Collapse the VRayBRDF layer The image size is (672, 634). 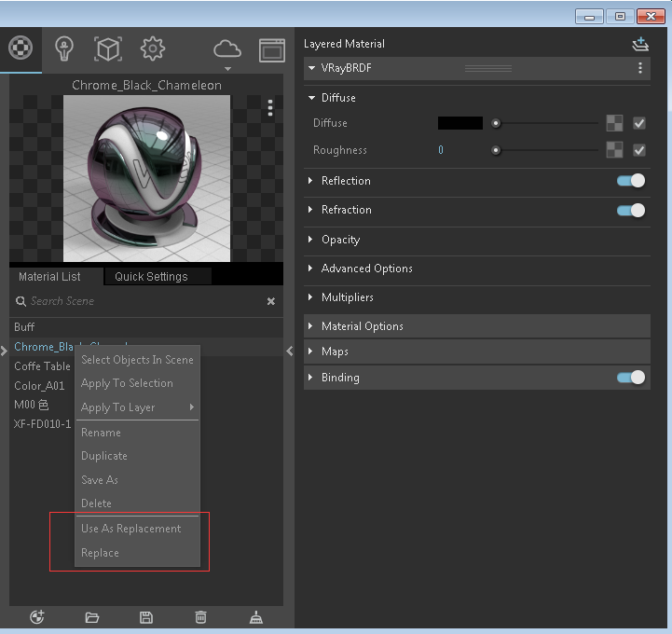pyautogui.click(x=311, y=68)
